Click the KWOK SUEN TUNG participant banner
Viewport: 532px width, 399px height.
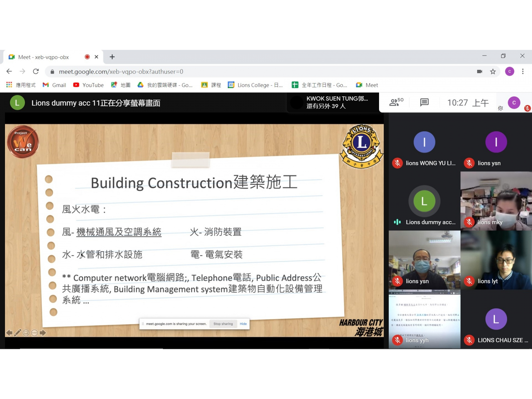332,102
